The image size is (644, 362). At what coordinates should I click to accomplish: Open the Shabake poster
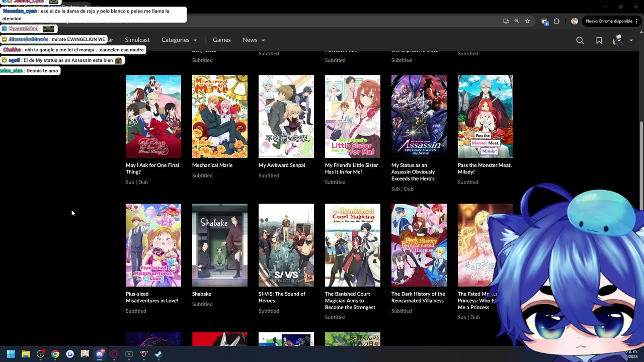(x=220, y=245)
